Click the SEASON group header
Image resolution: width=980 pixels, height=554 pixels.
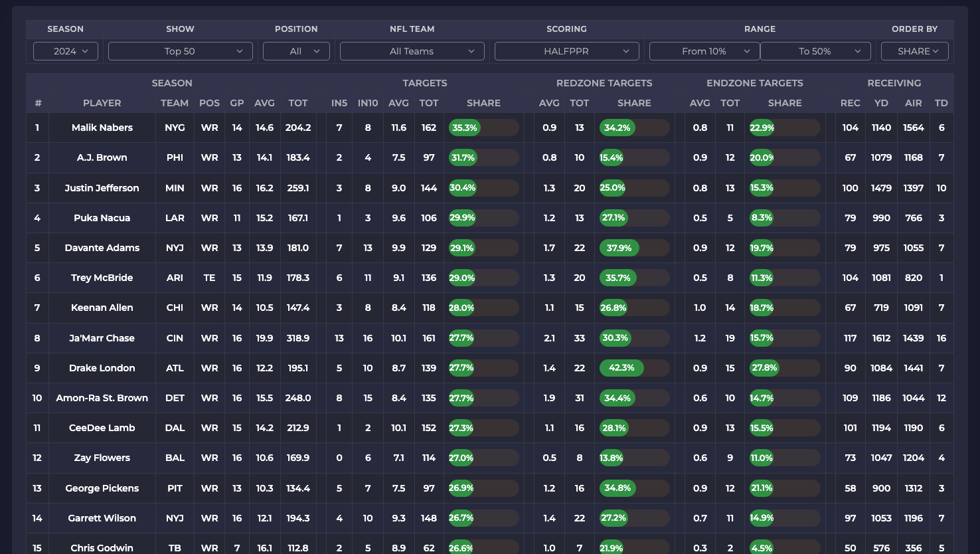172,83
